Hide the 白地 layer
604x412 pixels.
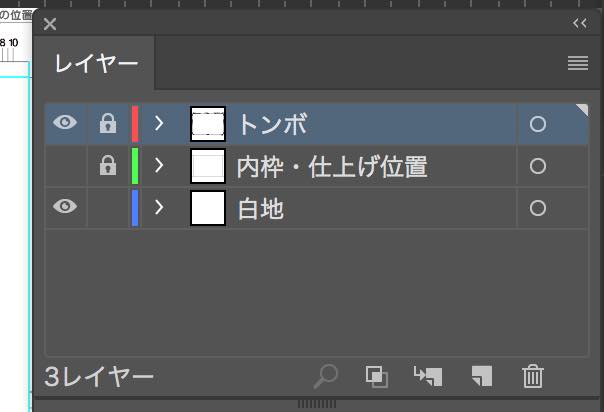[65, 206]
